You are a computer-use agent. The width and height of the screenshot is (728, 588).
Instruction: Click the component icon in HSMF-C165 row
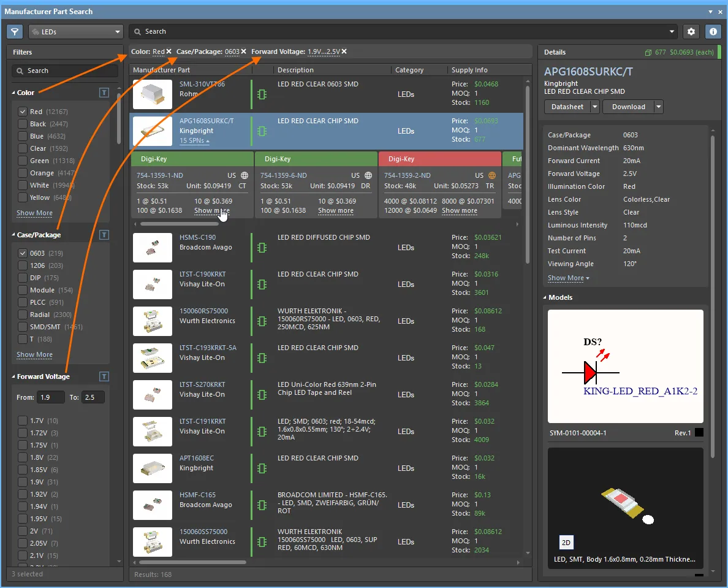(x=262, y=505)
